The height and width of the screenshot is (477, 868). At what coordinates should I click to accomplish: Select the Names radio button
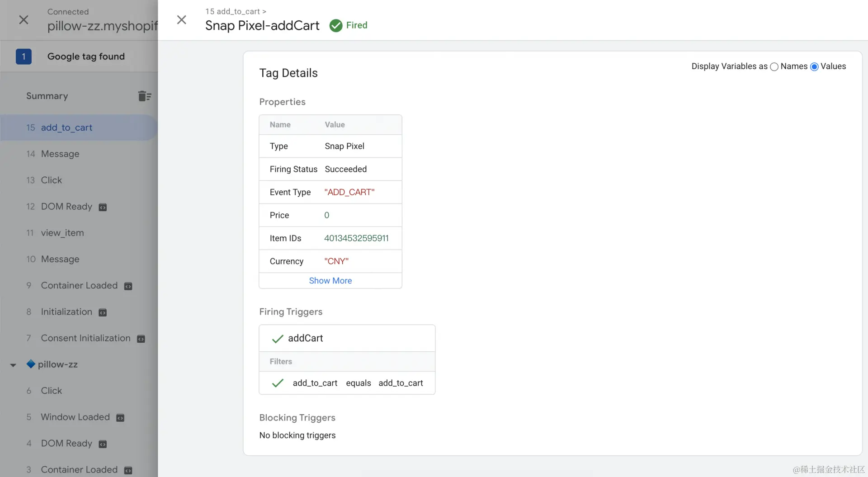pos(774,67)
